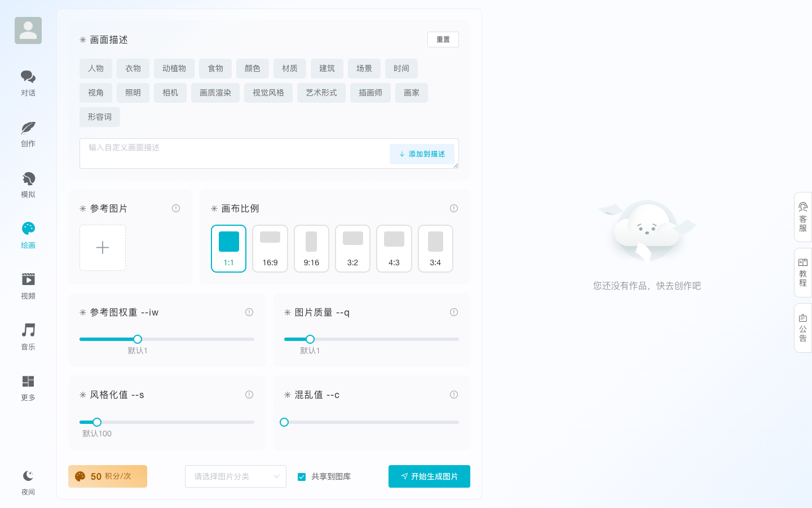
Task: Switch canvas ratio to 9:16
Action: click(311, 248)
